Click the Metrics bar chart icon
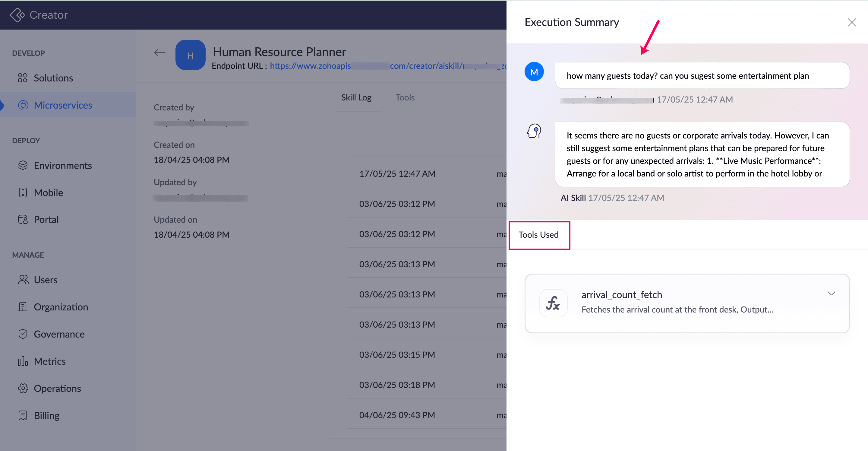Image resolution: width=868 pixels, height=451 pixels. (x=23, y=361)
